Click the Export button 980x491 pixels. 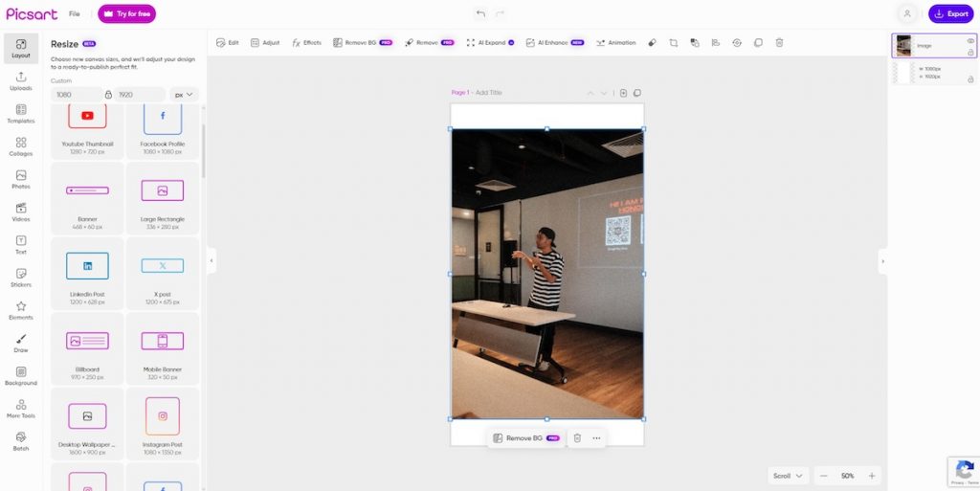(950, 13)
